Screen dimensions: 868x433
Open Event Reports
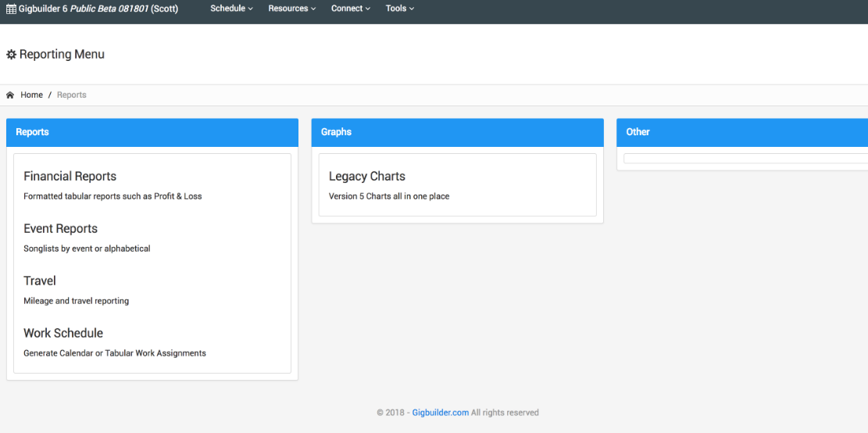60,229
